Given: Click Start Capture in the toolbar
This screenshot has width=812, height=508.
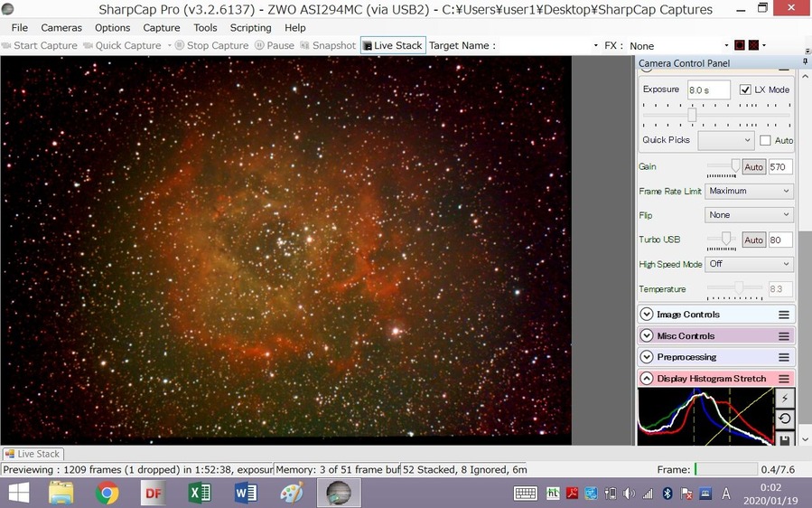Looking at the screenshot, I should [40, 45].
